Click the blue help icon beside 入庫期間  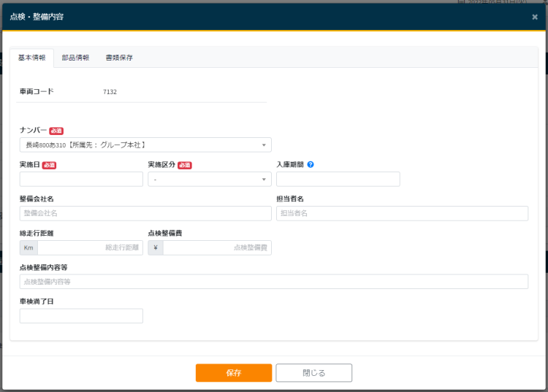[311, 165]
